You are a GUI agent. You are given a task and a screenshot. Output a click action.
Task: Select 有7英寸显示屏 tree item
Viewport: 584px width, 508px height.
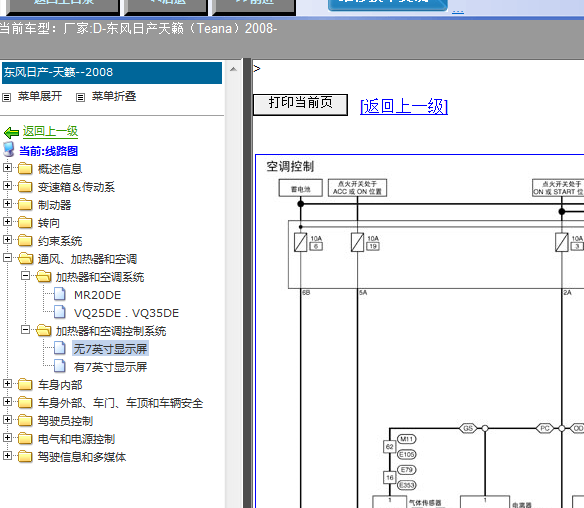click(x=110, y=367)
